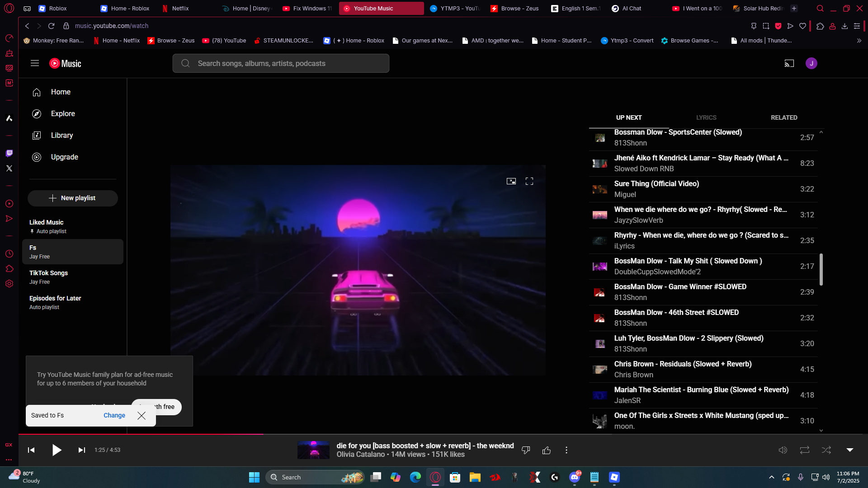Create a New playlist
Image resolution: width=868 pixels, height=488 pixels.
[x=73, y=198]
